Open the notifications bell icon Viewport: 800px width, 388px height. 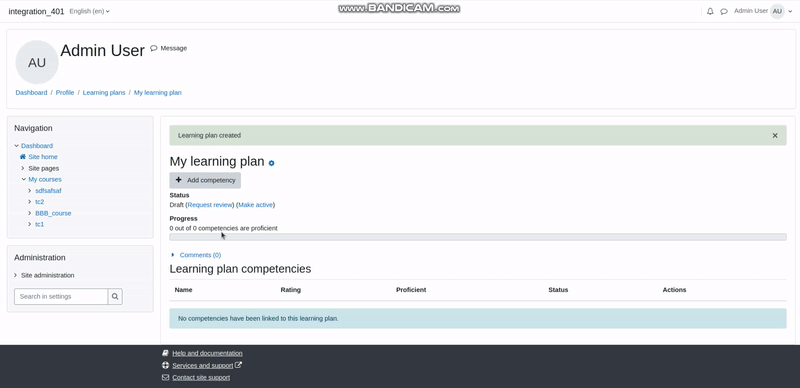point(710,11)
